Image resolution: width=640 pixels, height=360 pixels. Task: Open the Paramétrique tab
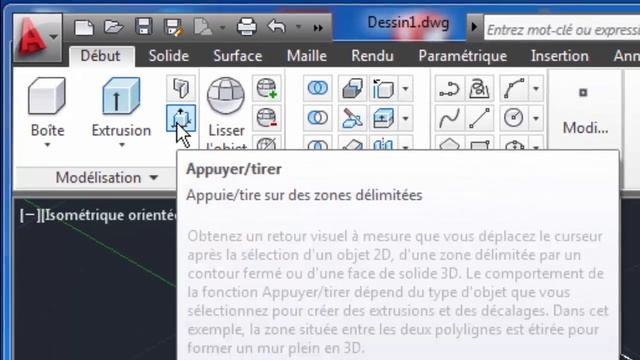pos(462,56)
